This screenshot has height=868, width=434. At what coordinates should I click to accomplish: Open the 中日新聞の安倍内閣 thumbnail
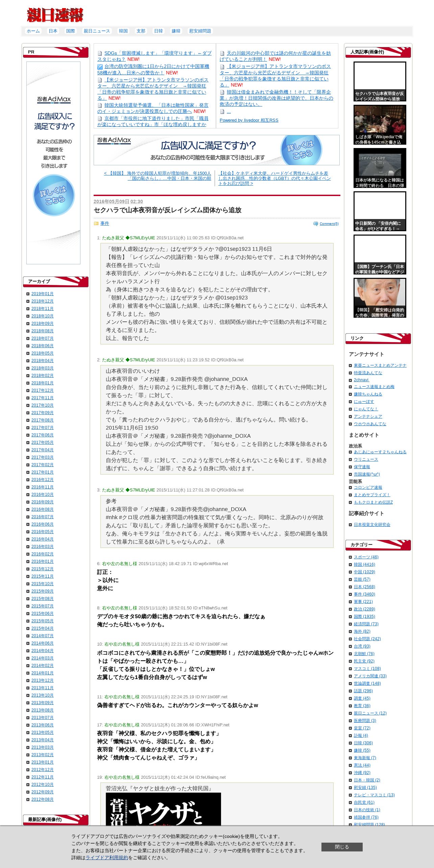[x=380, y=211]
